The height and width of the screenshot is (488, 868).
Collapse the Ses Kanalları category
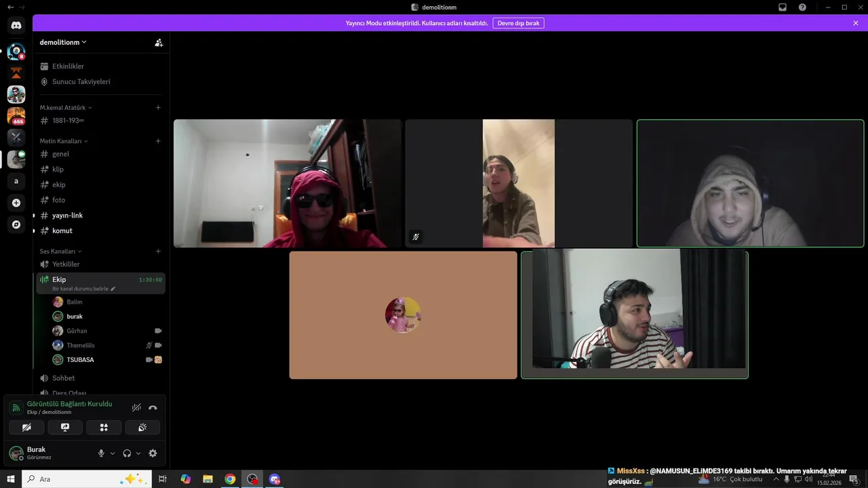click(x=61, y=251)
